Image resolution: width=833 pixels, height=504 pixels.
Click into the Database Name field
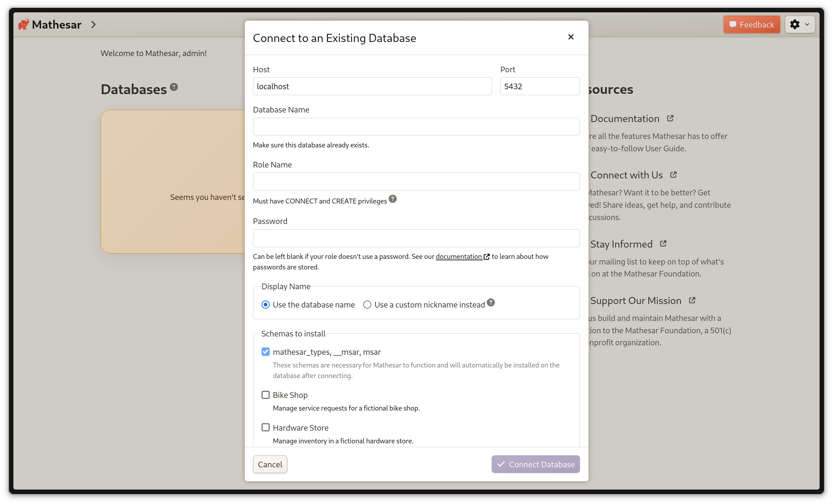pos(416,127)
